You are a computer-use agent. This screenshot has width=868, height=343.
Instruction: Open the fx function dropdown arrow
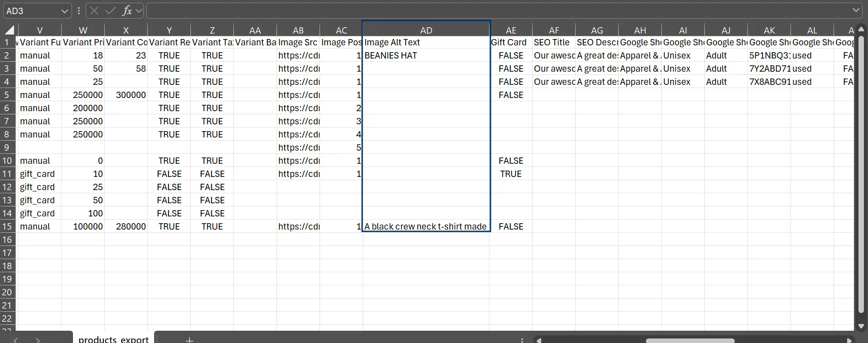click(139, 11)
